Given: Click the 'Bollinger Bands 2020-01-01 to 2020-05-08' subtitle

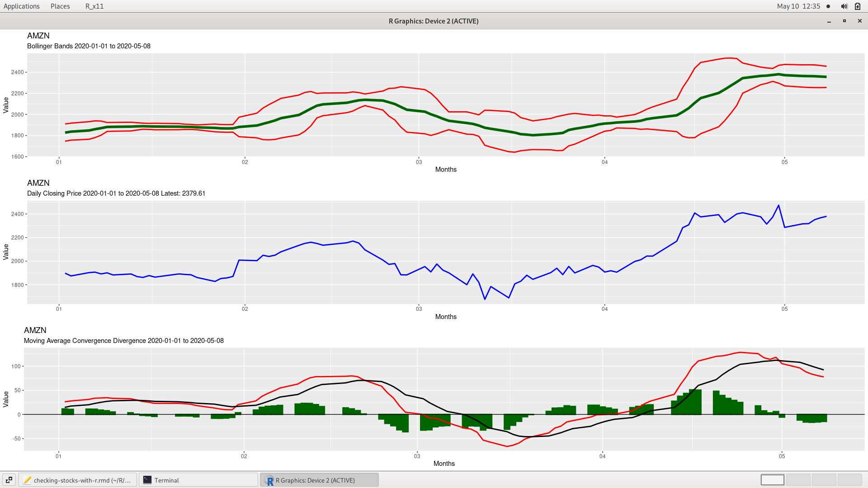Looking at the screenshot, I should tap(89, 46).
